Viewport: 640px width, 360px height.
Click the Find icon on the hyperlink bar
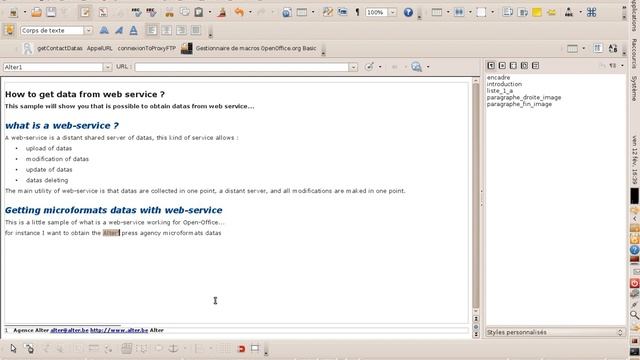[416, 67]
